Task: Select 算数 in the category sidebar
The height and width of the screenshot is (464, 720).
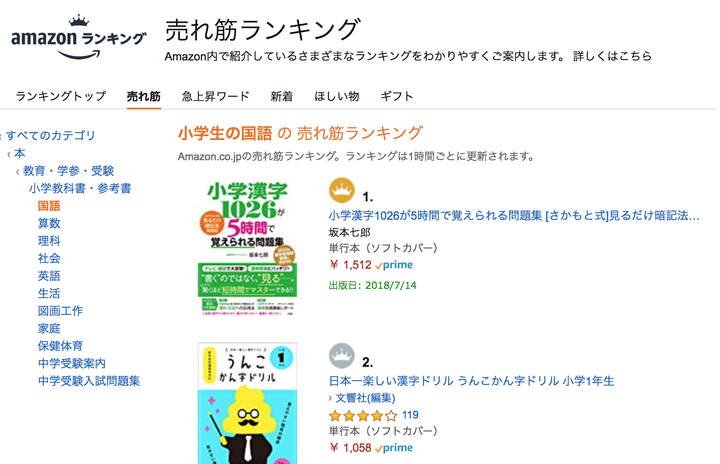Action: [x=49, y=224]
